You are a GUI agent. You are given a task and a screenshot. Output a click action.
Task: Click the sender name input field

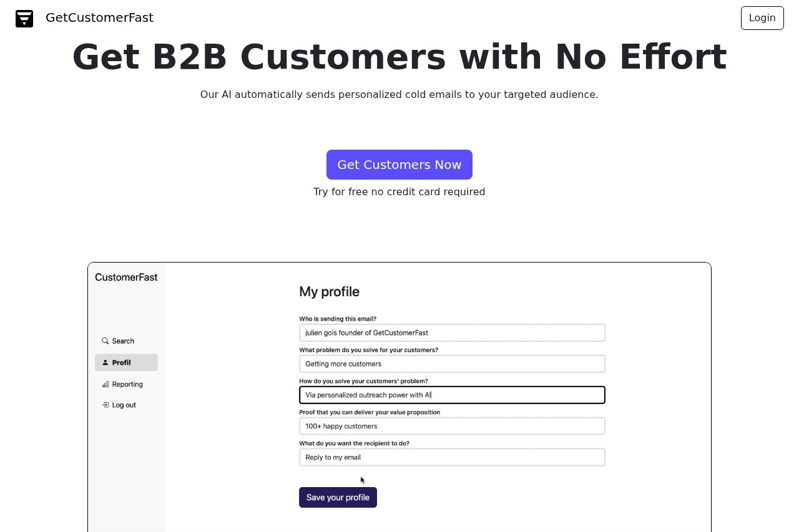click(452, 332)
